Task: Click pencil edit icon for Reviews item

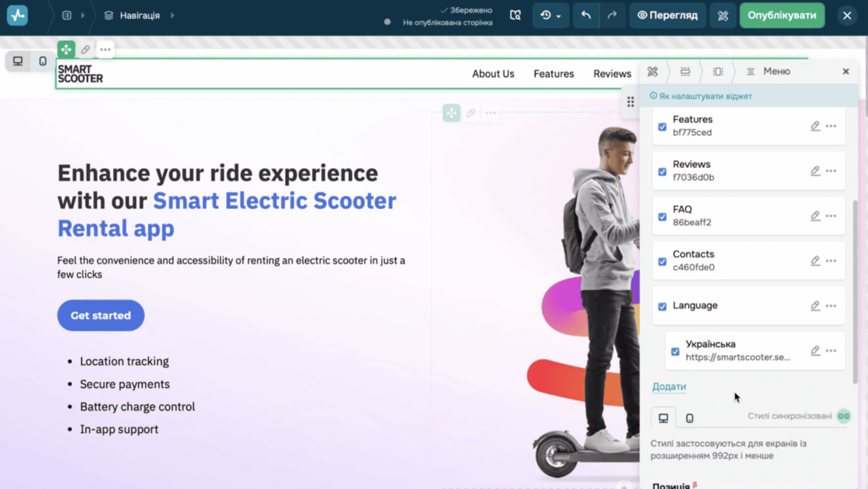Action: pos(815,171)
